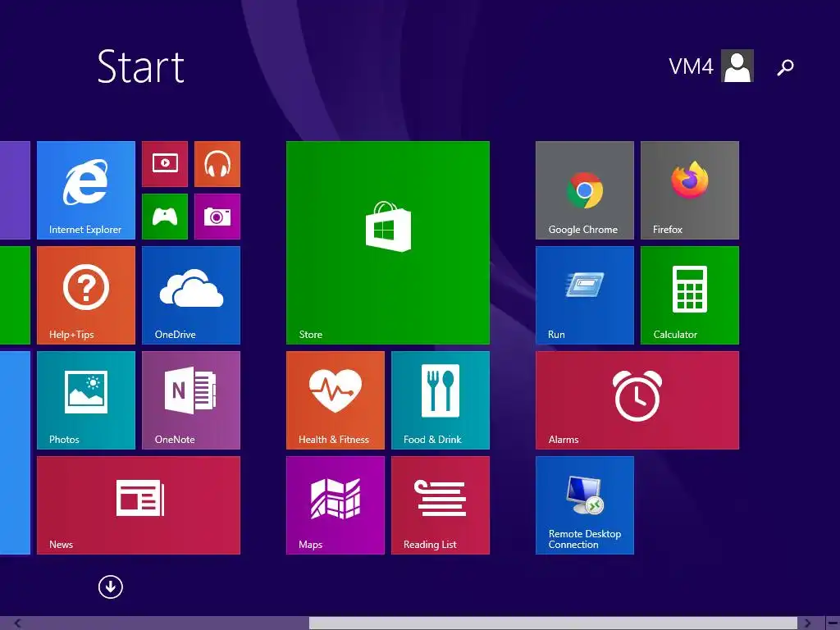Open the Help+Tips tile
The image size is (840, 630).
tap(85, 295)
